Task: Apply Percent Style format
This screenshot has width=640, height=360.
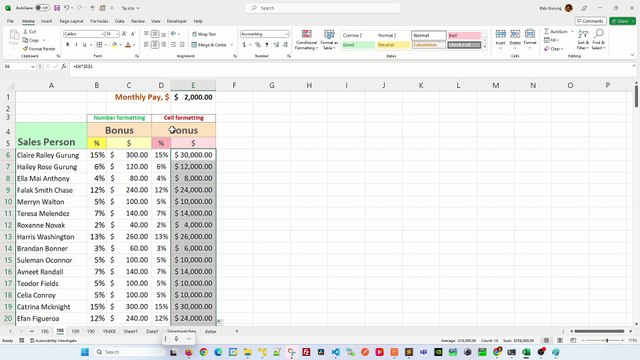Action: (258, 44)
